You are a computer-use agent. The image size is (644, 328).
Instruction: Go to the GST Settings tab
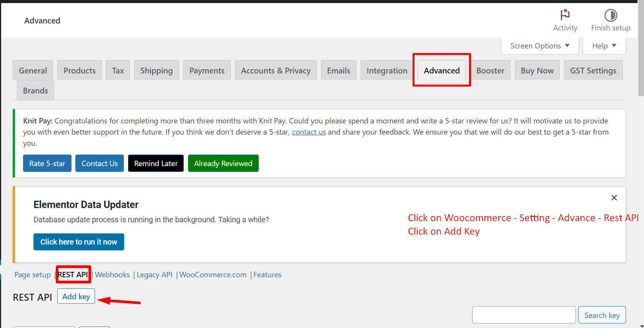pos(593,71)
